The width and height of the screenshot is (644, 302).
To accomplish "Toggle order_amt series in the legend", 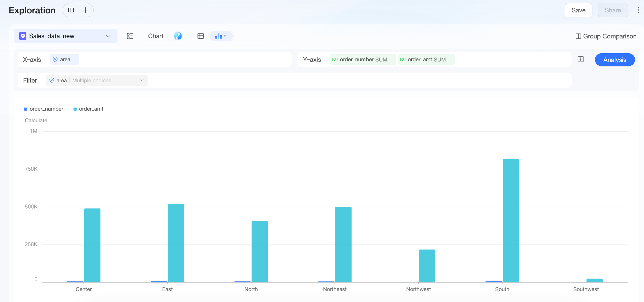I will [x=88, y=109].
